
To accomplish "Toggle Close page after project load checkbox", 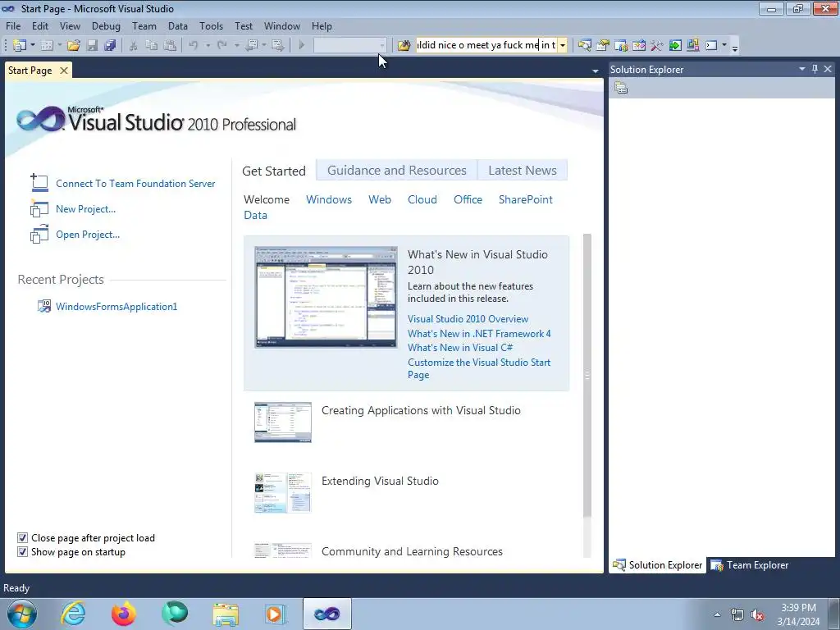I will [x=22, y=537].
